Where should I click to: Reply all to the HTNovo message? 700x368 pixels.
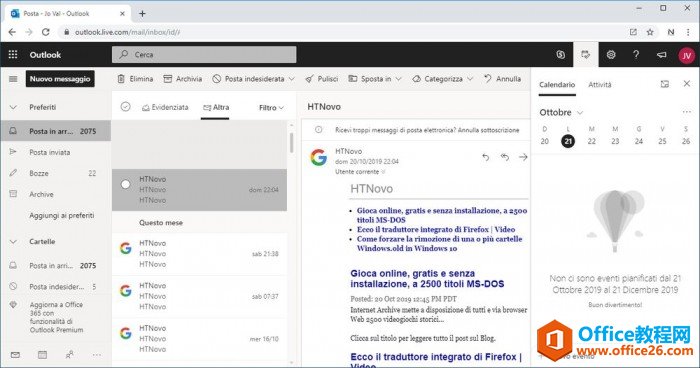pos(504,157)
